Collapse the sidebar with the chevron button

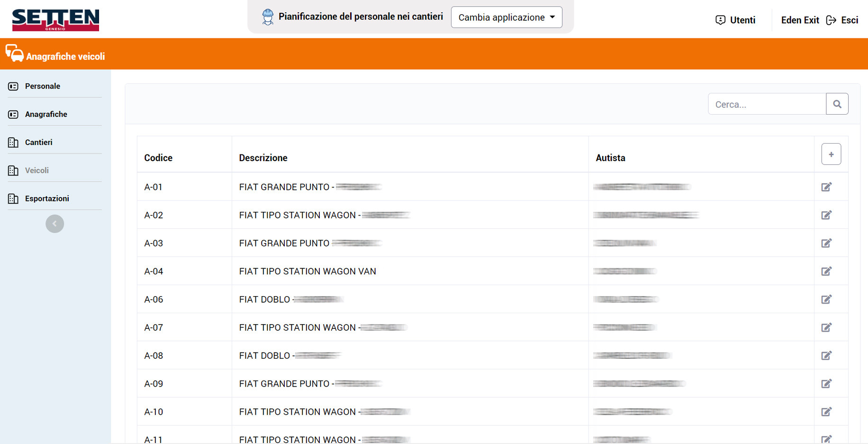click(54, 224)
